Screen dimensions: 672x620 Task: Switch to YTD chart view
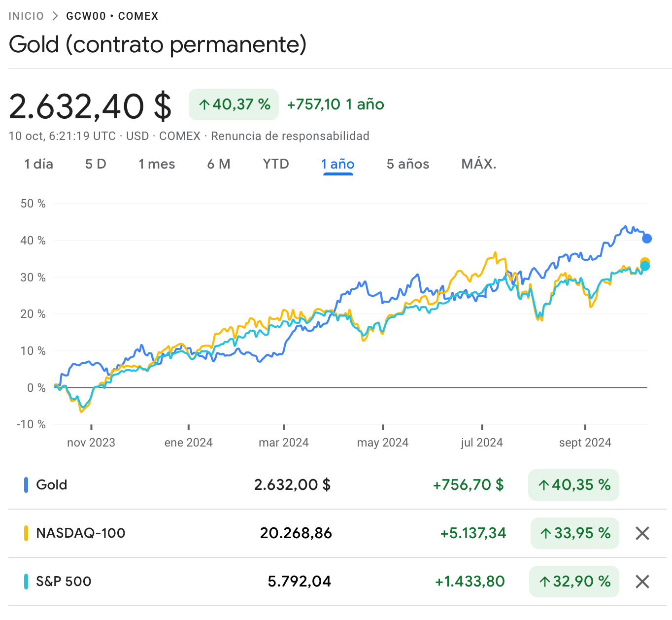(x=276, y=164)
